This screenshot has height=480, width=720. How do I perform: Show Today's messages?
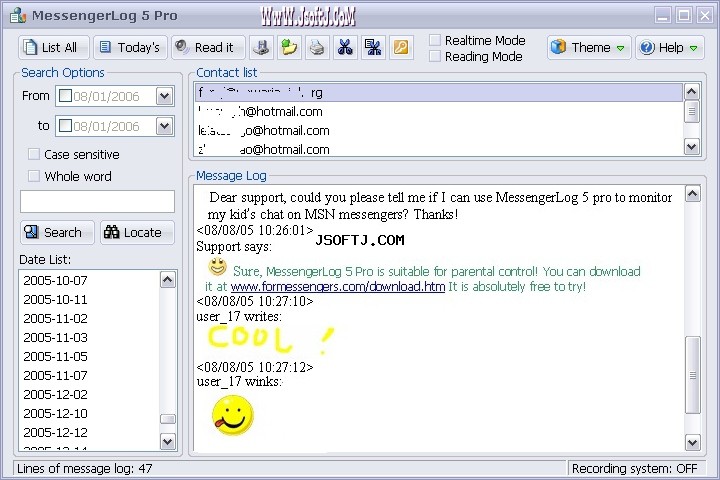130,47
